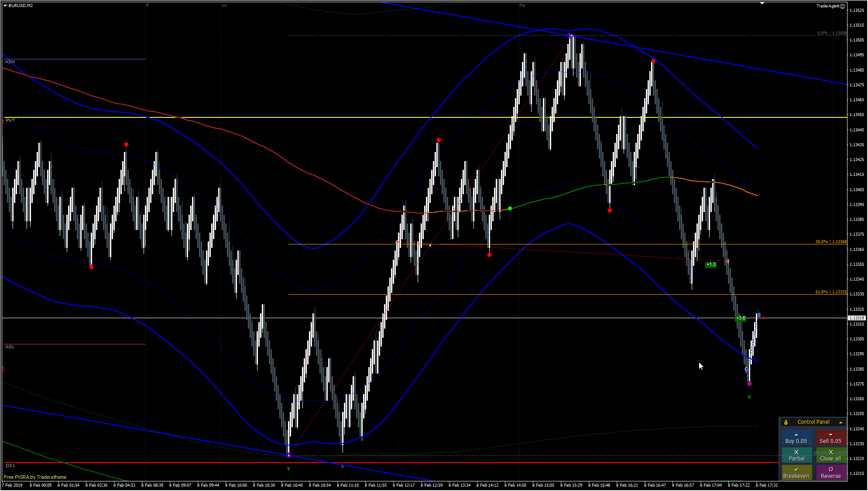Click the F session marker label

point(148,5)
